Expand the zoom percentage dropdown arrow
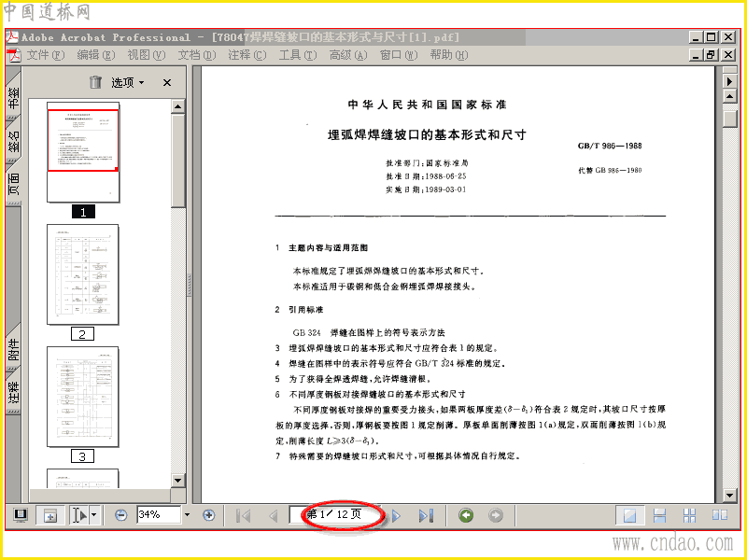Viewport: 747px width, 560px height. point(187,515)
